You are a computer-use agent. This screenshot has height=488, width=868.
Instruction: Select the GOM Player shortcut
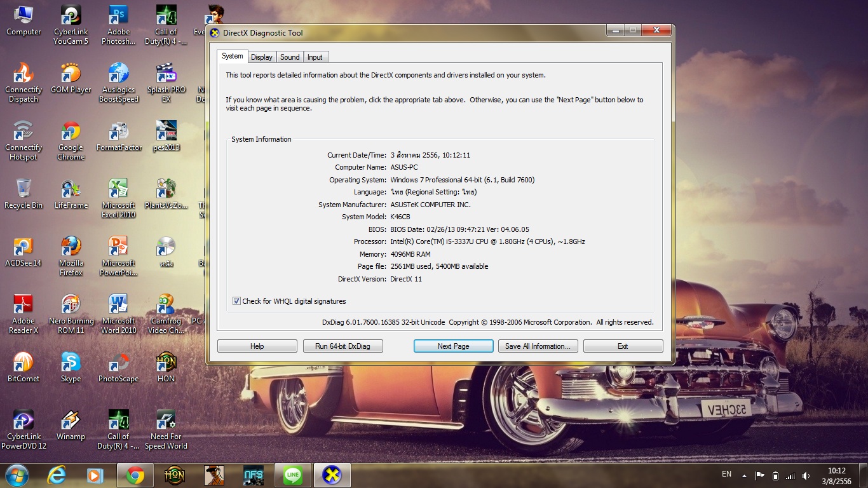(71, 79)
